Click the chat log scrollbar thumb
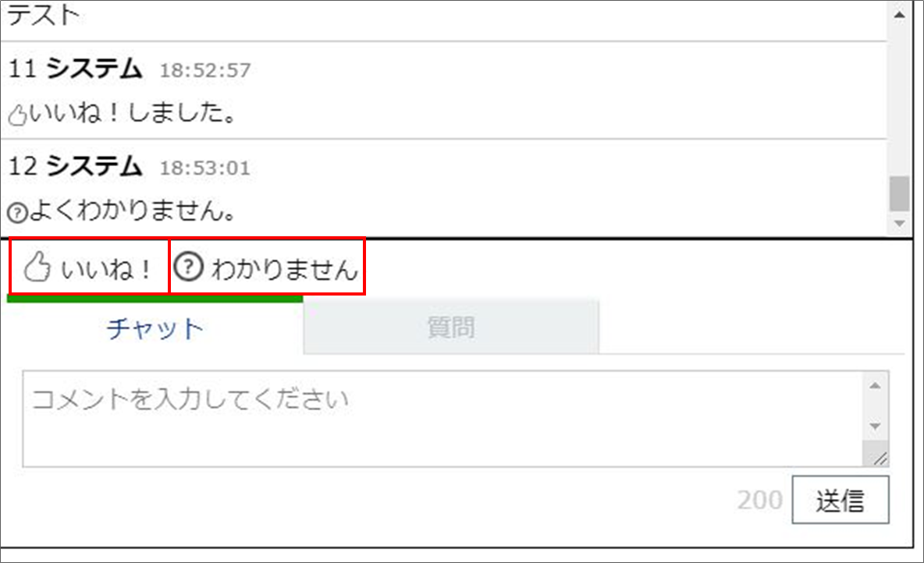 [x=899, y=193]
